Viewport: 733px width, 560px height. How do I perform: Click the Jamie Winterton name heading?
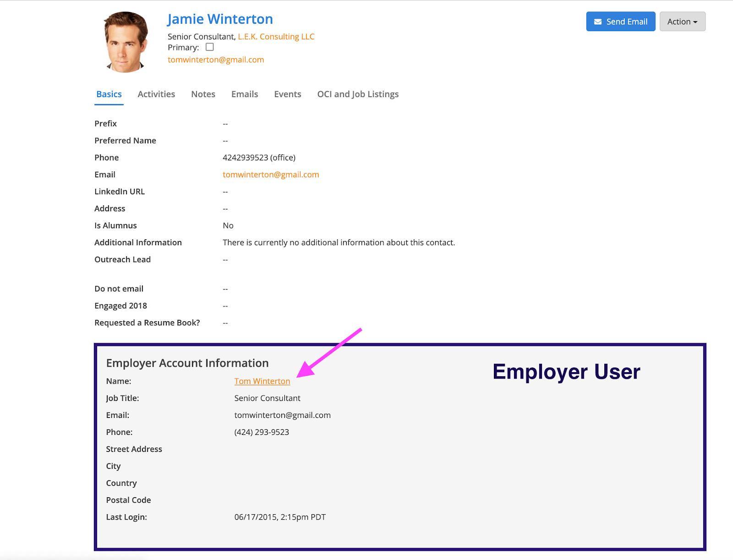[220, 19]
